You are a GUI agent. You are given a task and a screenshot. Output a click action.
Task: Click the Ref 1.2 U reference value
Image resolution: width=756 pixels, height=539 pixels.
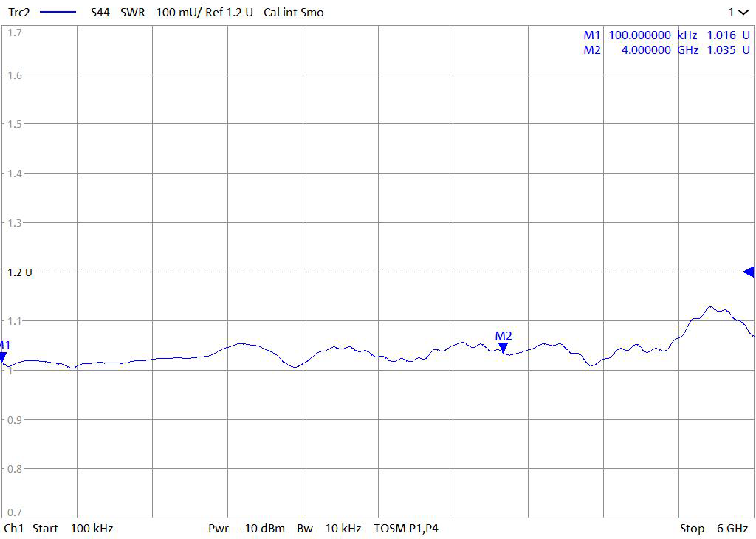[x=232, y=13]
